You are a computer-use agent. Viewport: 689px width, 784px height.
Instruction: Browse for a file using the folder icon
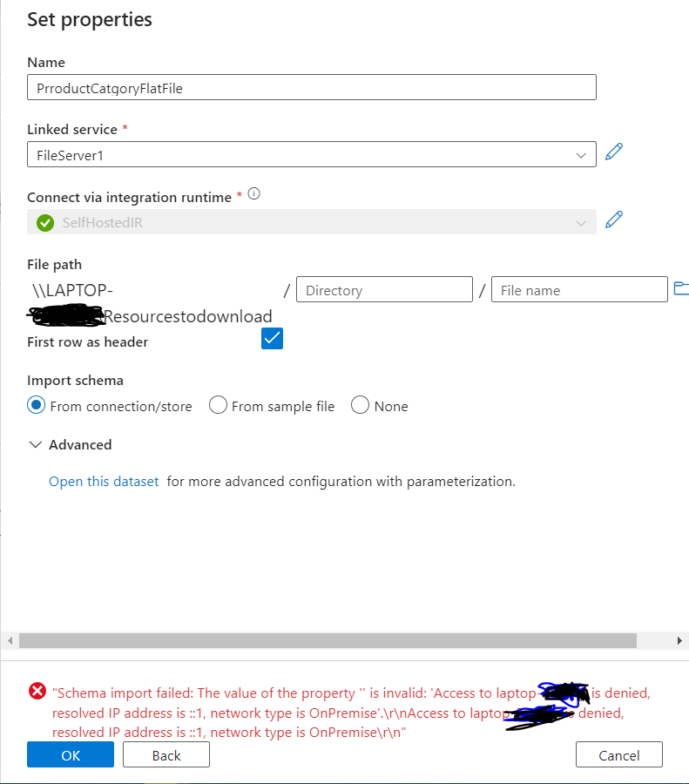(x=681, y=287)
